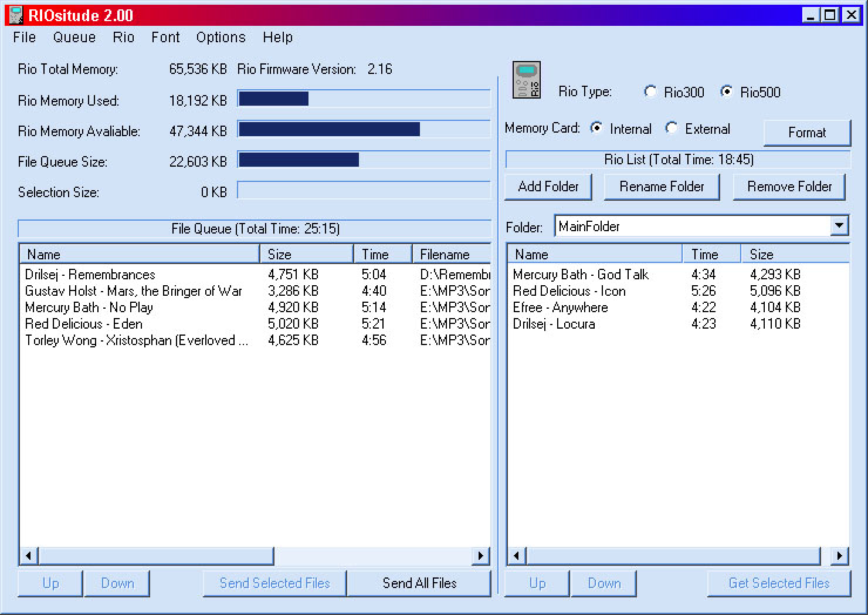Maximize the RIOsitude window
This screenshot has width=868, height=615.
pyautogui.click(x=830, y=15)
